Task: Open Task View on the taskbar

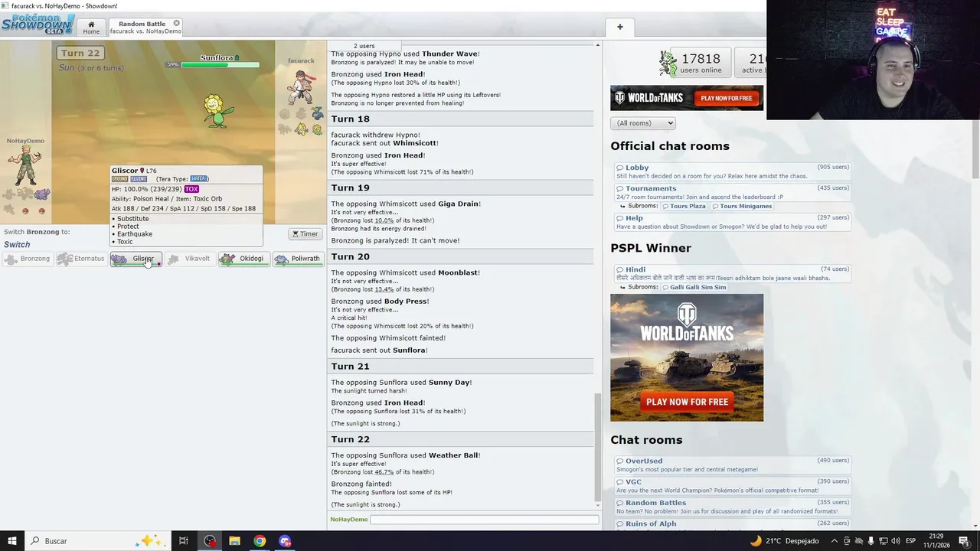Action: (184, 541)
